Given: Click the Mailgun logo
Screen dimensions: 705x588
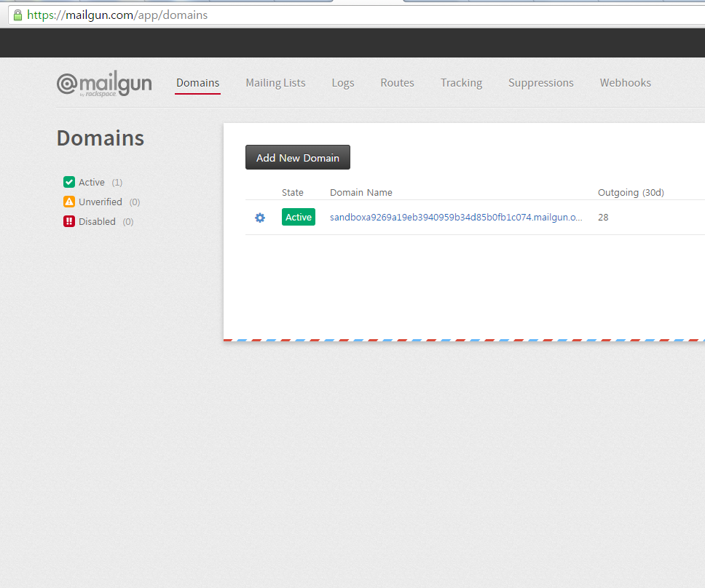Looking at the screenshot, I should (104, 84).
